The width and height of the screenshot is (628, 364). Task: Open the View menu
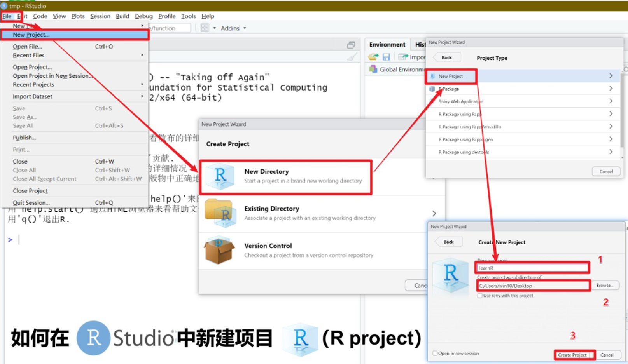pos(59,16)
